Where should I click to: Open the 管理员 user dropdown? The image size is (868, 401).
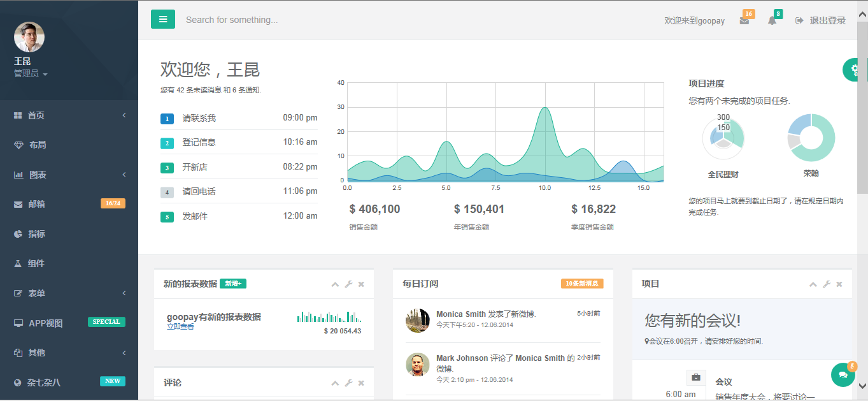[x=31, y=74]
